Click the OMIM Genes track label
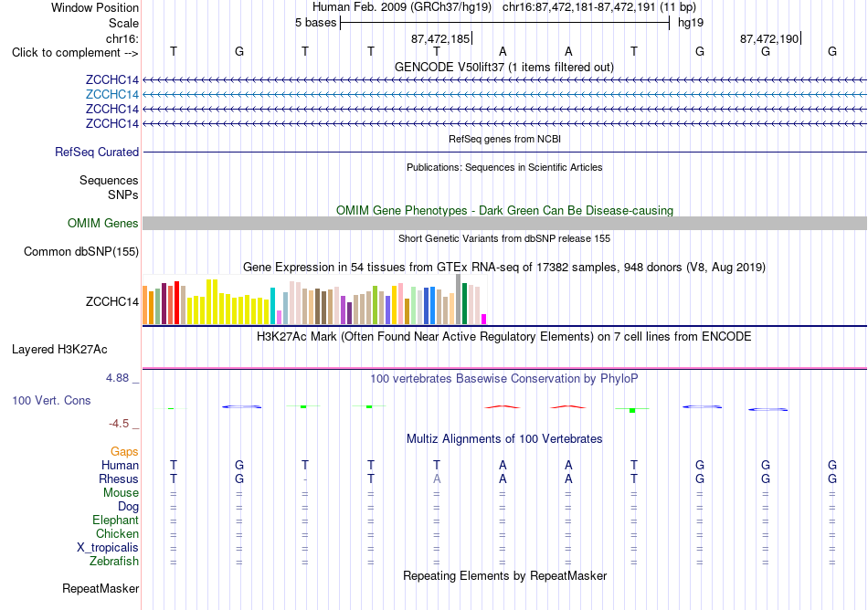This screenshot has width=868, height=610. pos(103,224)
